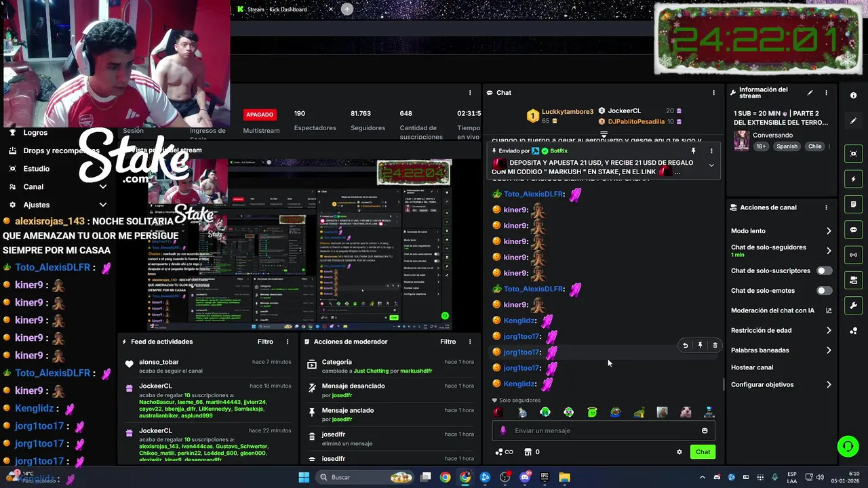This screenshot has height=488, width=868.
Task: Open Acciones de canal three-dot menu
Action: (826, 207)
